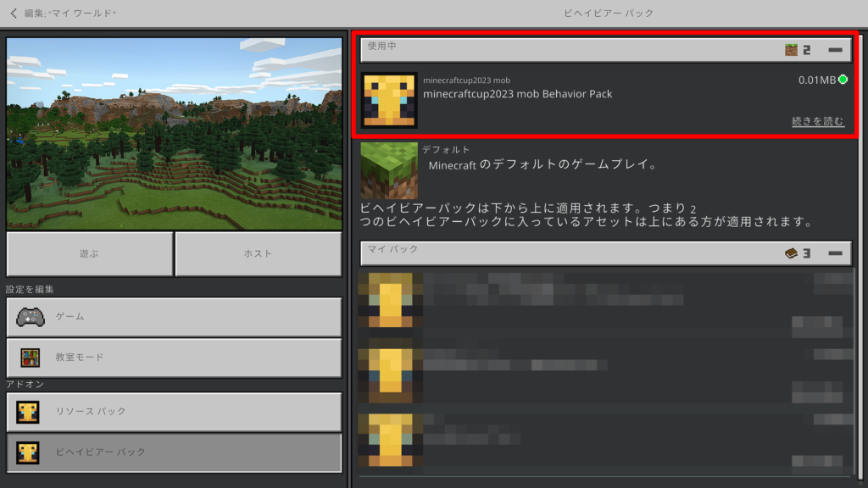The height and width of the screenshot is (488, 868).
Task: Click the controller icon beside ゲーム
Action: (x=30, y=317)
